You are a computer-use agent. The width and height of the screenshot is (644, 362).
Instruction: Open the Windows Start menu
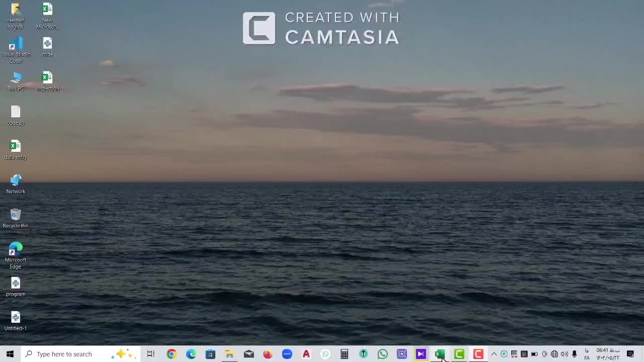point(10,354)
